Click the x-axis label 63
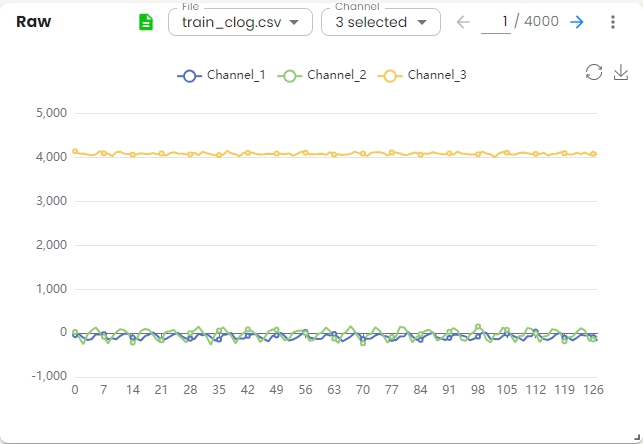 click(x=334, y=389)
